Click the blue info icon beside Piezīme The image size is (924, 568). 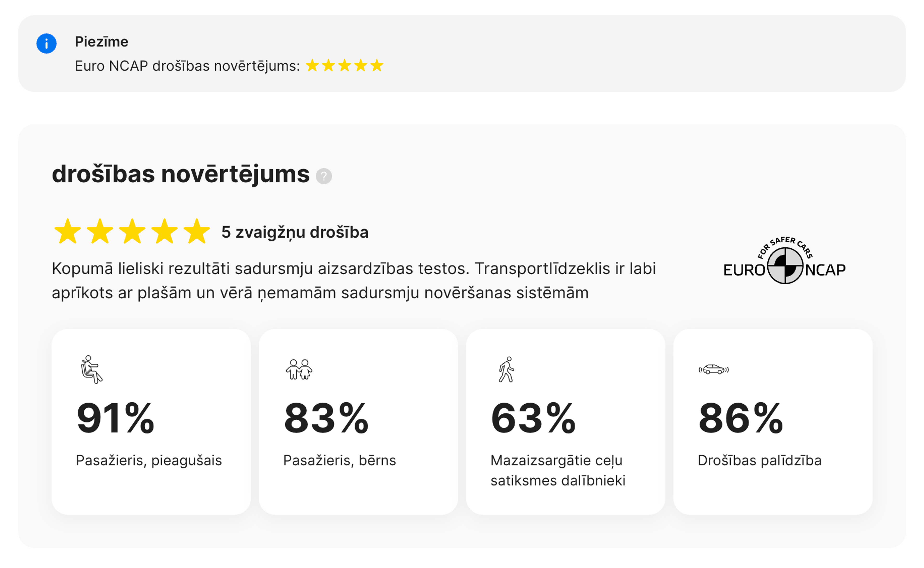coord(46,44)
